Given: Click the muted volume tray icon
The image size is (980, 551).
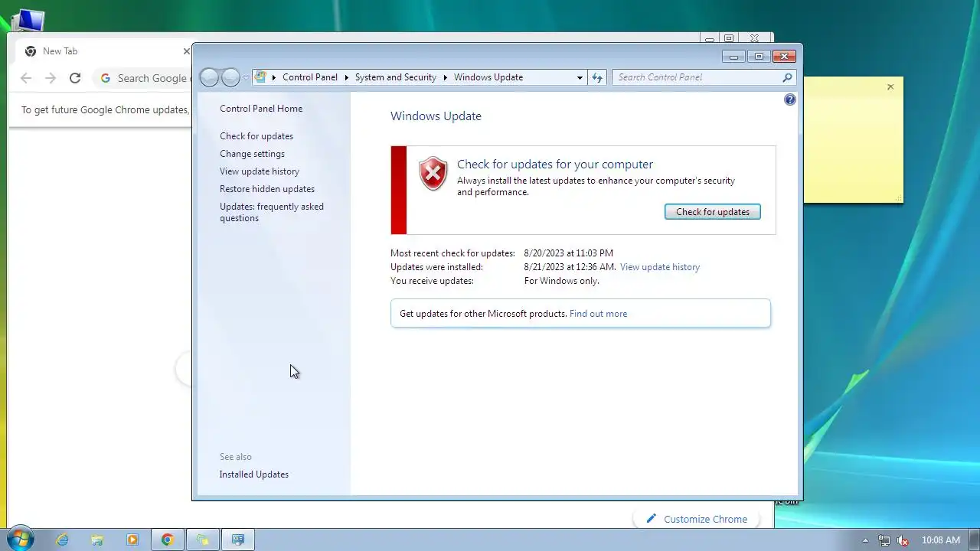Looking at the screenshot, I should coord(903,540).
